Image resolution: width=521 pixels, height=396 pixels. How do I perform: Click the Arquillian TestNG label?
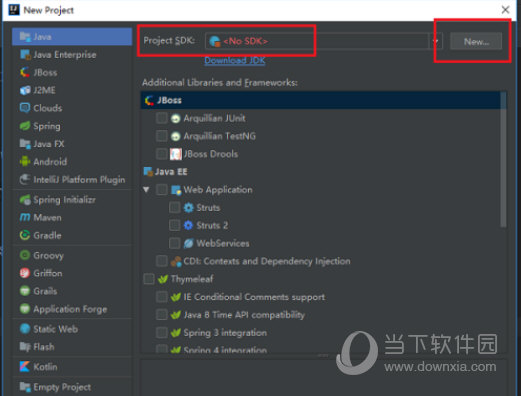[x=220, y=136]
